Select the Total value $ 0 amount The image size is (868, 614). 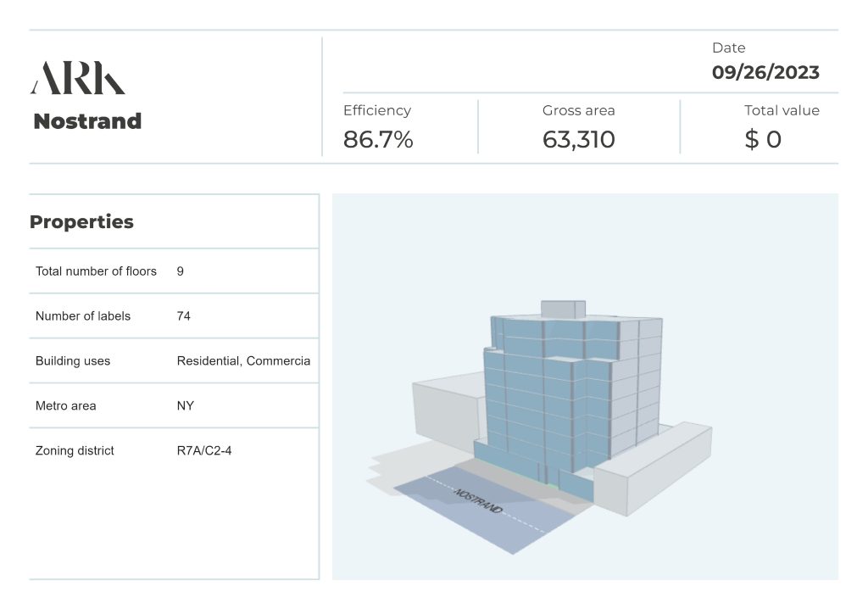point(762,140)
